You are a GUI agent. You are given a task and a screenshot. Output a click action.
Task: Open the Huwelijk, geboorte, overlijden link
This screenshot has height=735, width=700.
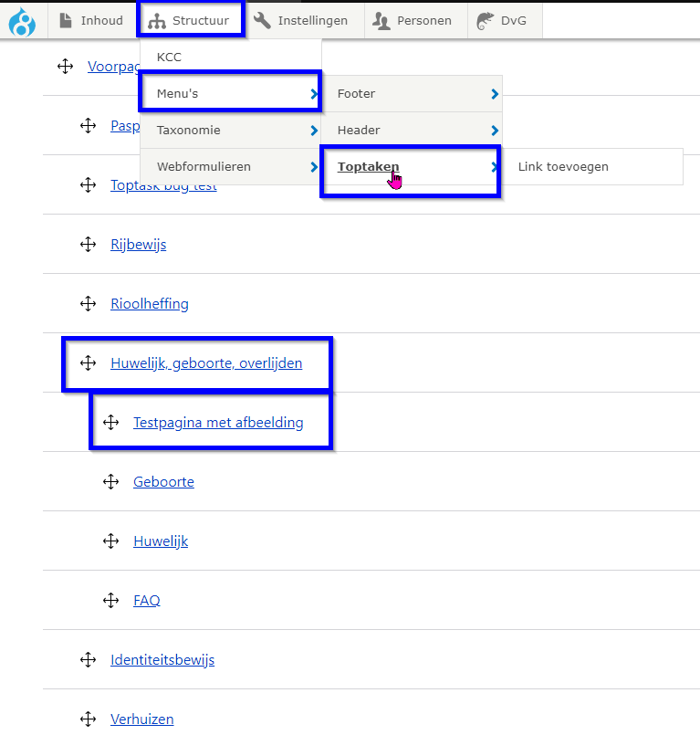tap(206, 363)
